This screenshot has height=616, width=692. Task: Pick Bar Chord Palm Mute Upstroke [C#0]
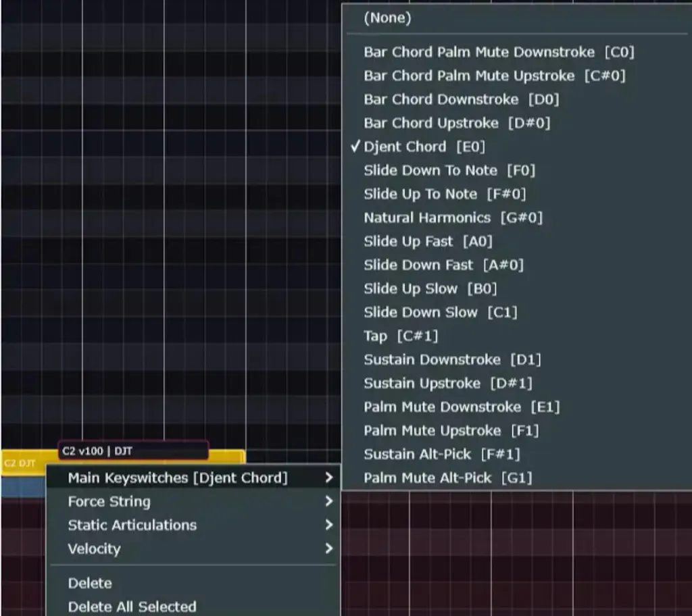pyautogui.click(x=494, y=76)
